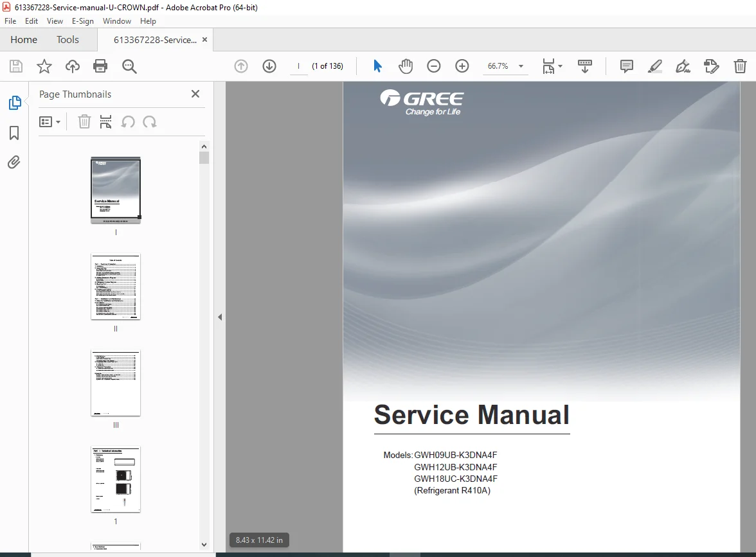Image resolution: width=756 pixels, height=557 pixels.
Task: Click the 8.43 x 11.42 in size label
Action: 260,540
